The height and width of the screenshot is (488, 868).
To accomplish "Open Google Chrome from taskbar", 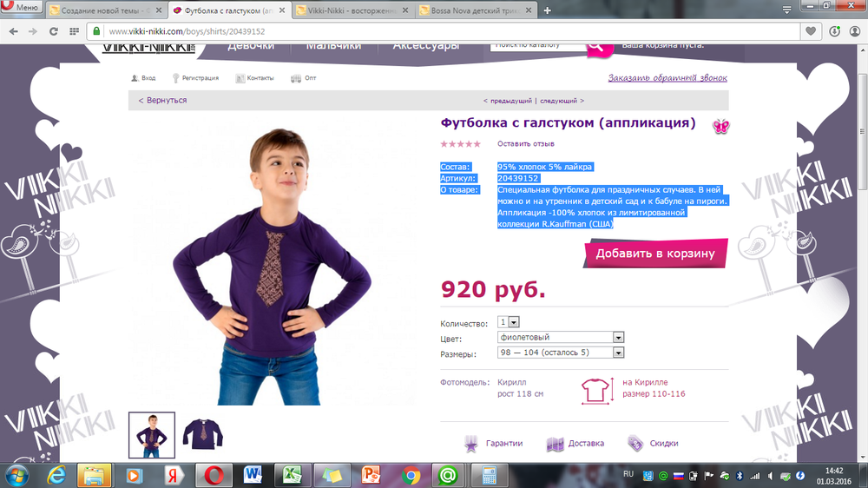I will point(411,476).
